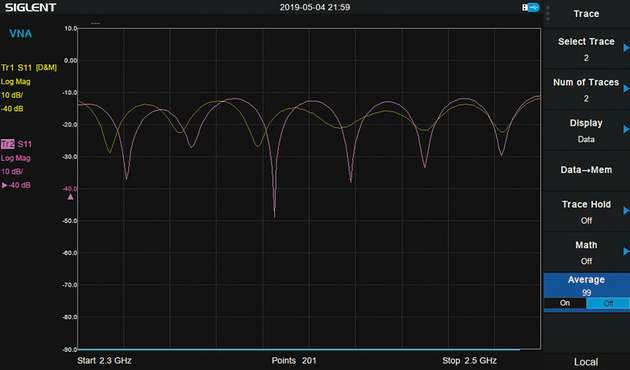Image resolution: width=630 pixels, height=370 pixels.
Task: Click the blue sweep progress bar
Action: (299, 350)
